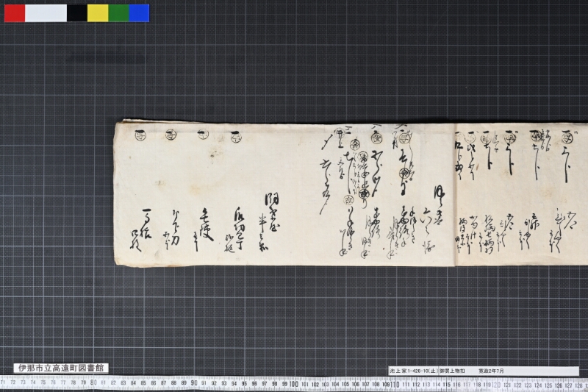Viewport: 588px width, 392px height.
Task: Click the 105 mark on the ruler
Action: pyautogui.click(x=345, y=384)
